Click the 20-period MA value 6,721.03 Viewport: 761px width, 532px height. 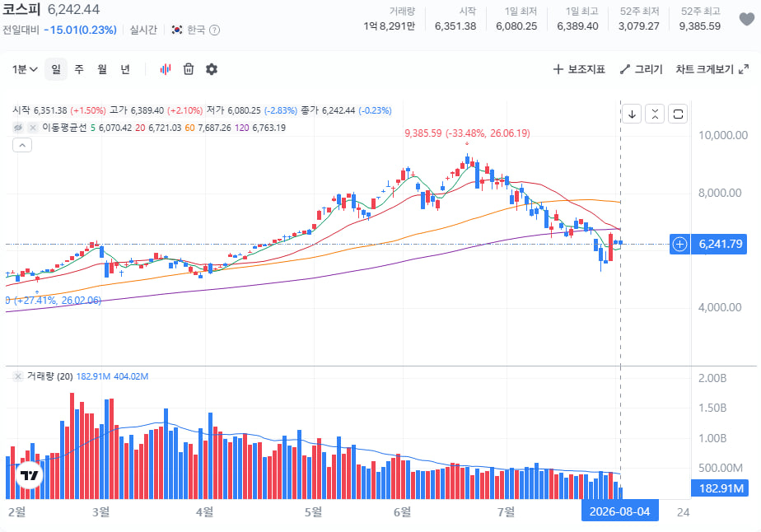tap(165, 128)
